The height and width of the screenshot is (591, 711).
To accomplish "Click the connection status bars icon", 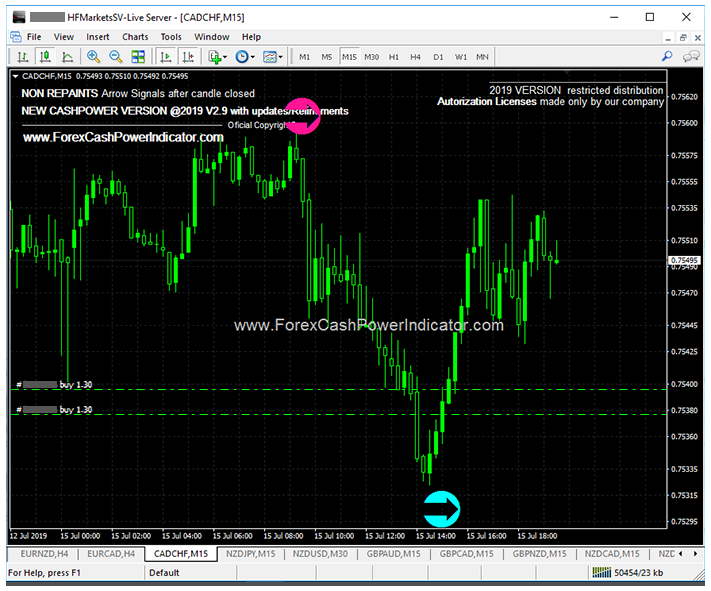I will point(602,572).
